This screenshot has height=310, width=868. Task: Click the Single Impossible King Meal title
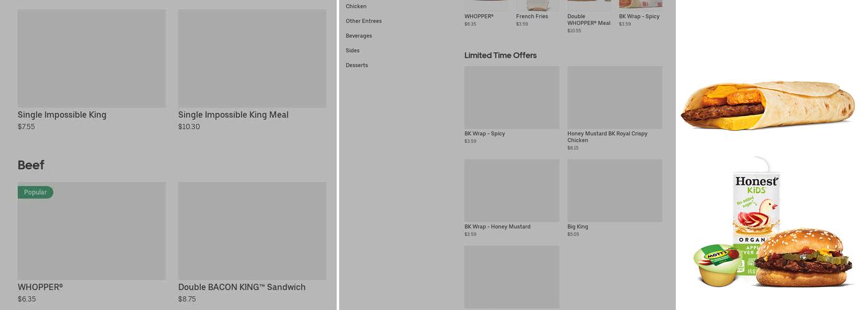233,115
